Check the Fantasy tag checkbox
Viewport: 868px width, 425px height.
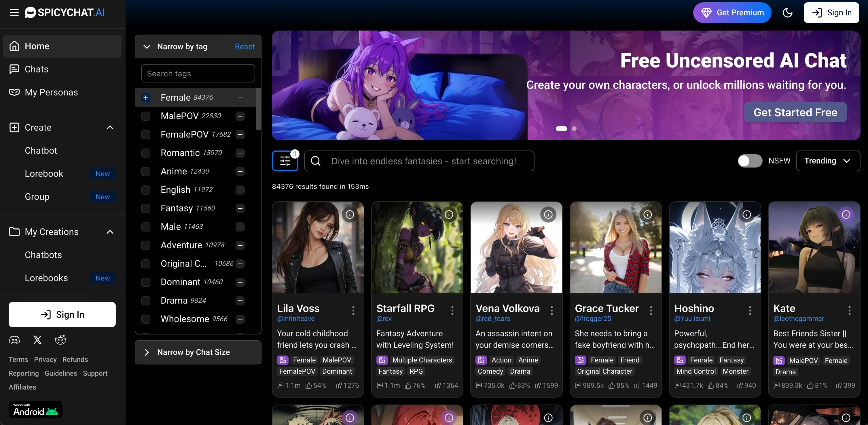146,208
